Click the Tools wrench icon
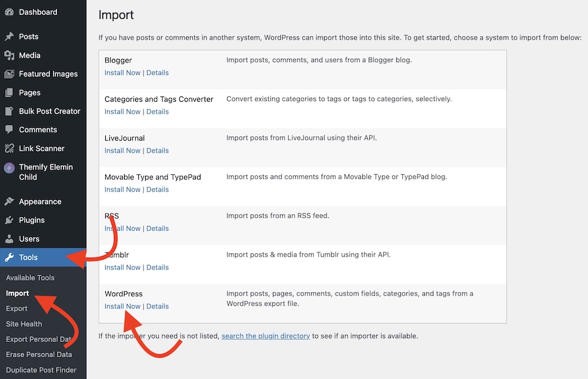Image resolution: width=588 pixels, height=379 pixels. pyautogui.click(x=8, y=257)
